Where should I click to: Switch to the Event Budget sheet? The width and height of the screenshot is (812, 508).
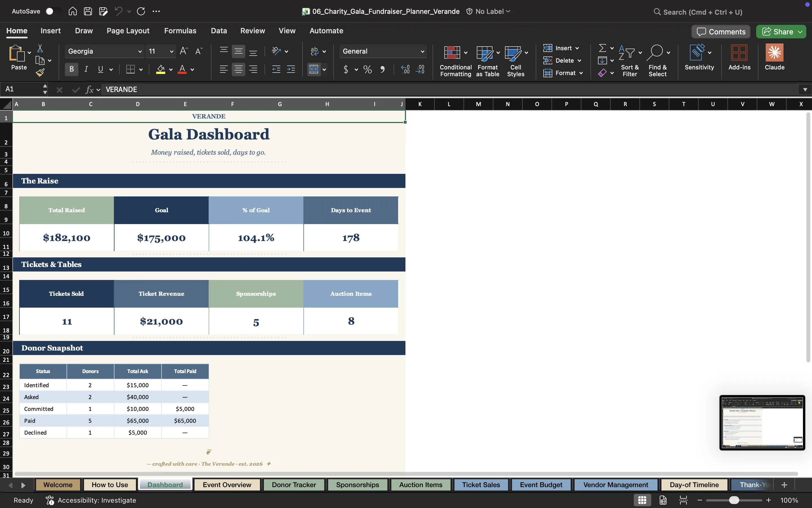tap(541, 485)
